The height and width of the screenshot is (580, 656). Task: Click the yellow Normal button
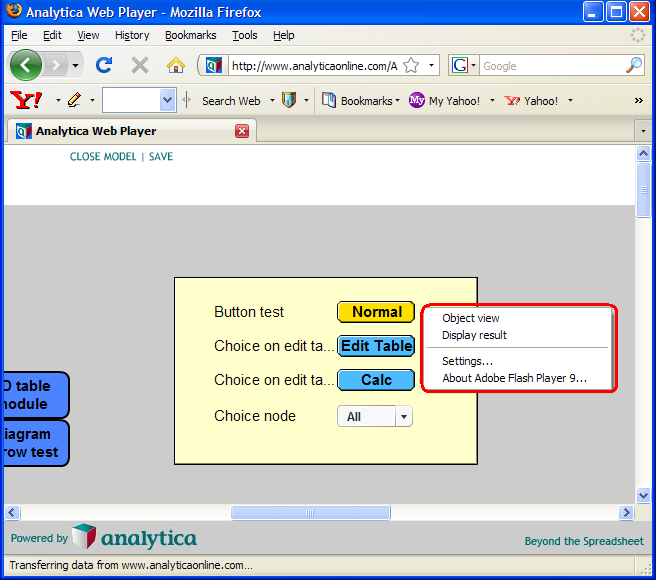coord(376,312)
